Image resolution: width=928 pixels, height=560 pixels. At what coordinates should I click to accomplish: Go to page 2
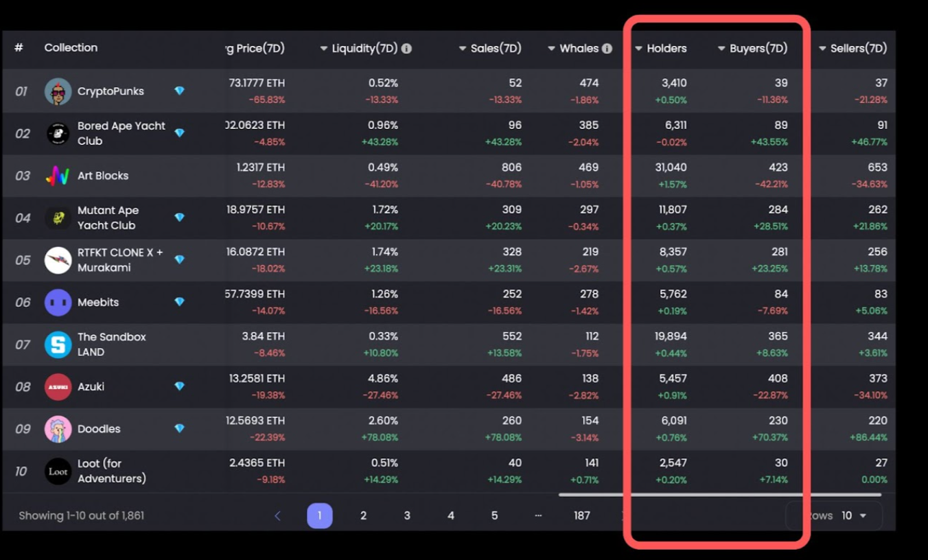(x=363, y=515)
